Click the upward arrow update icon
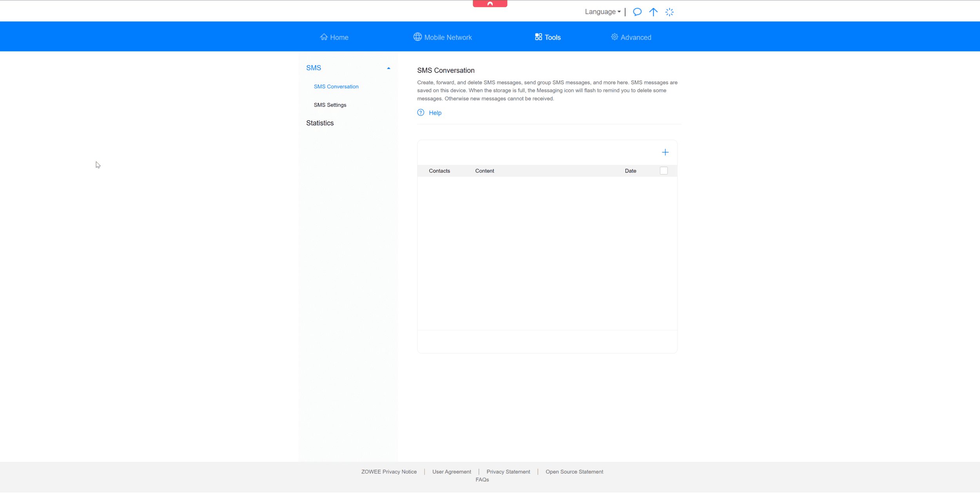Screen dimensions: 980x494 point(653,12)
